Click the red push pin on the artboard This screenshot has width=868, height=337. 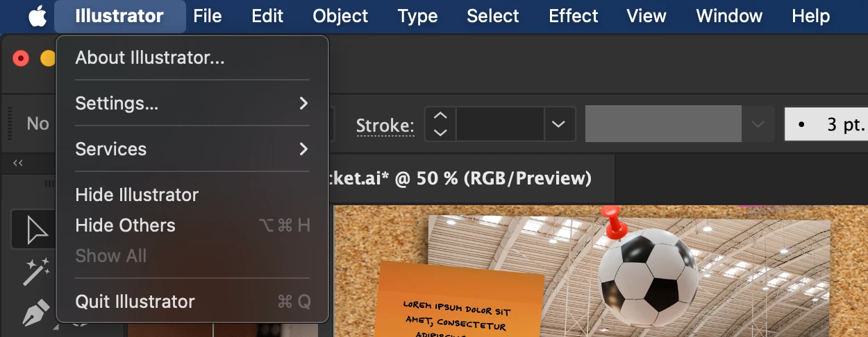(612, 221)
